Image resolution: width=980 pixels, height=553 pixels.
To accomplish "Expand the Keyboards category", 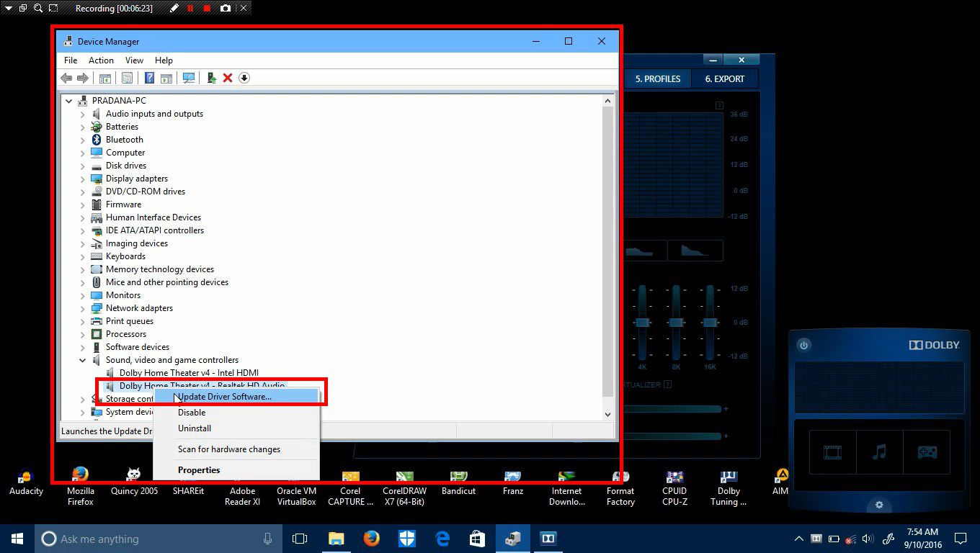I will tap(82, 256).
